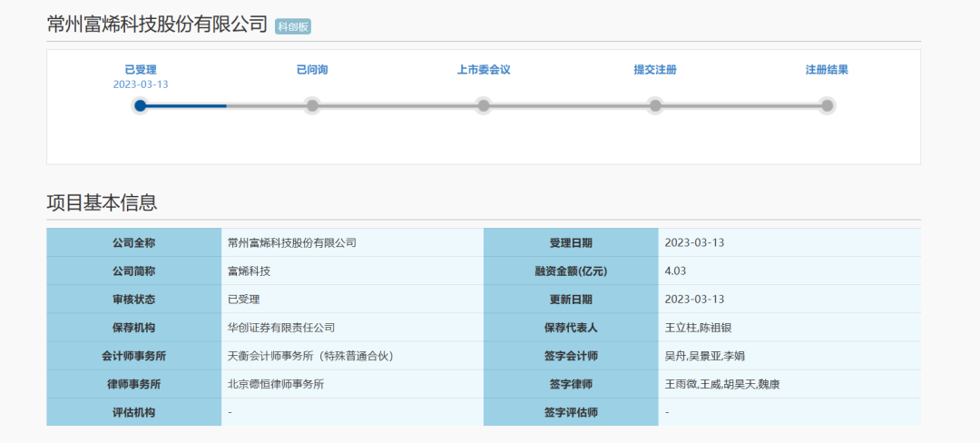Select the 科创板 badge beside company title

293,26
